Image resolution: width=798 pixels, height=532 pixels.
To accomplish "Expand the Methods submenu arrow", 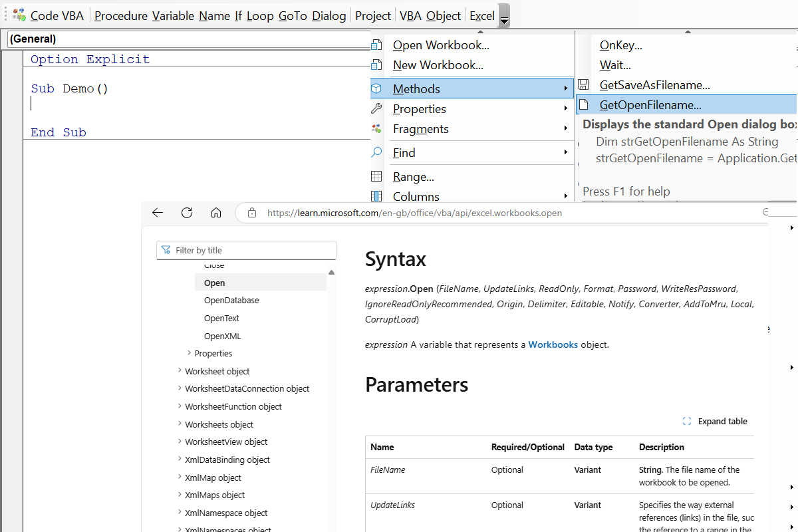I will pos(566,88).
